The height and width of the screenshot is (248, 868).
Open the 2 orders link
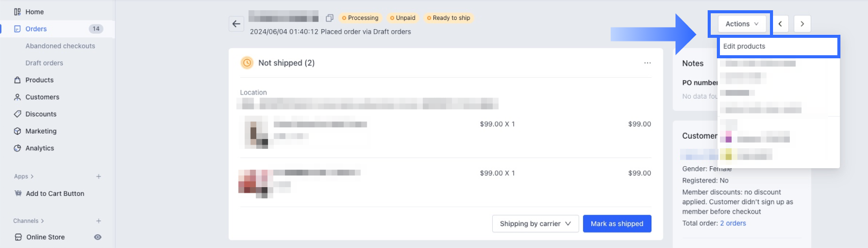click(x=733, y=223)
